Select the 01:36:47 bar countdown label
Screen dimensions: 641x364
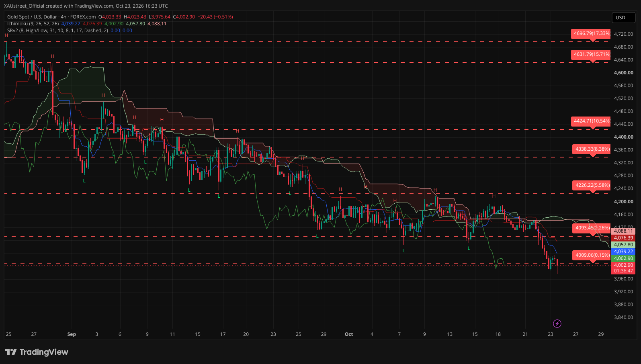623,271
